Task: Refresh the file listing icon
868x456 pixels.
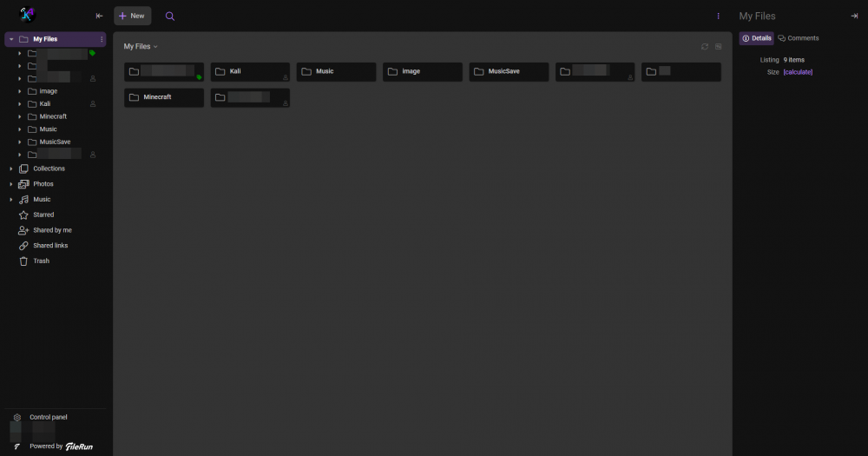Action: point(705,47)
